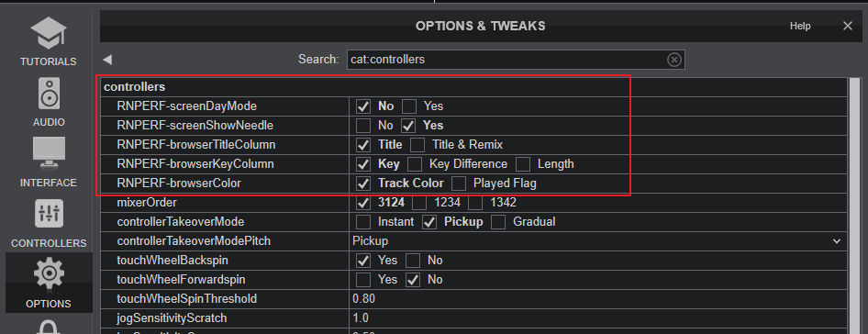Expand the controllerTakeoverModePitch dropdown
The height and width of the screenshot is (334, 868).
[836, 241]
